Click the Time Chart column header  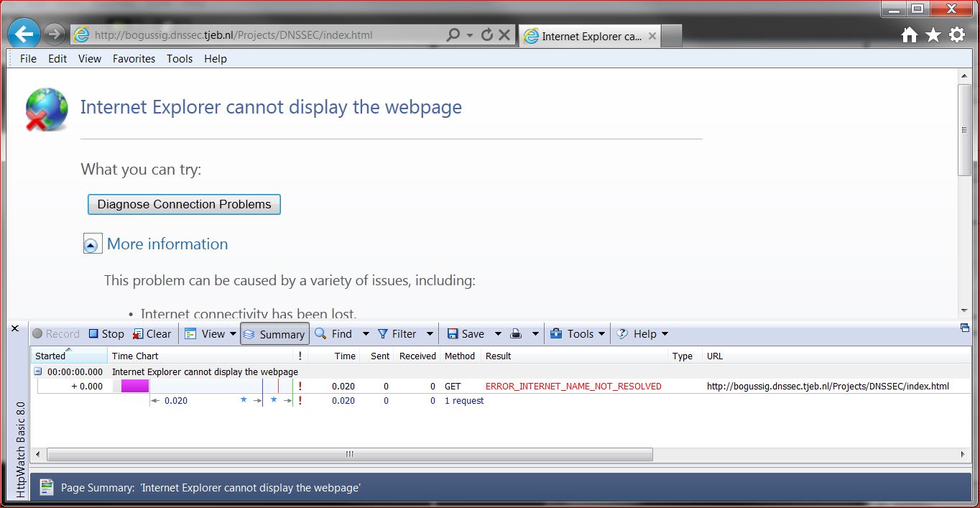coord(200,356)
